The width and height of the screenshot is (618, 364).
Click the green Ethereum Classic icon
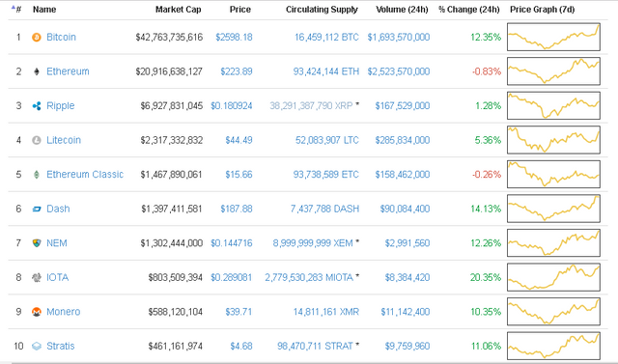tap(37, 174)
